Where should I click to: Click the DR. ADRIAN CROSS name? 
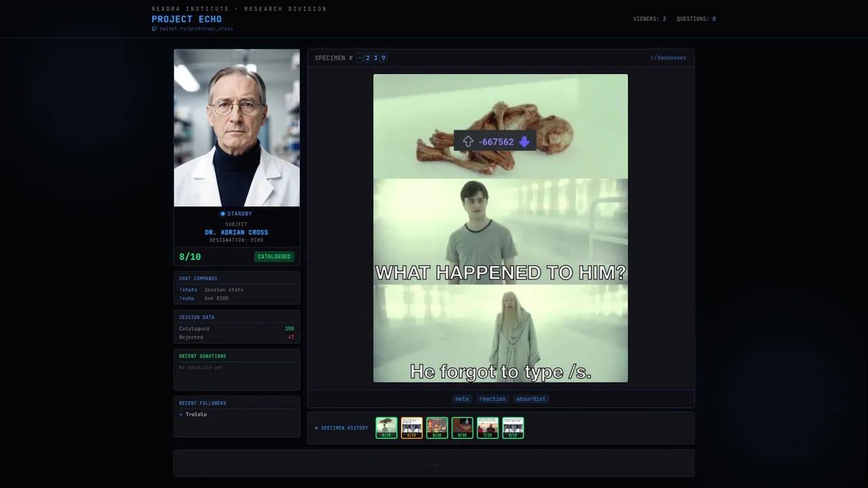pos(237,232)
